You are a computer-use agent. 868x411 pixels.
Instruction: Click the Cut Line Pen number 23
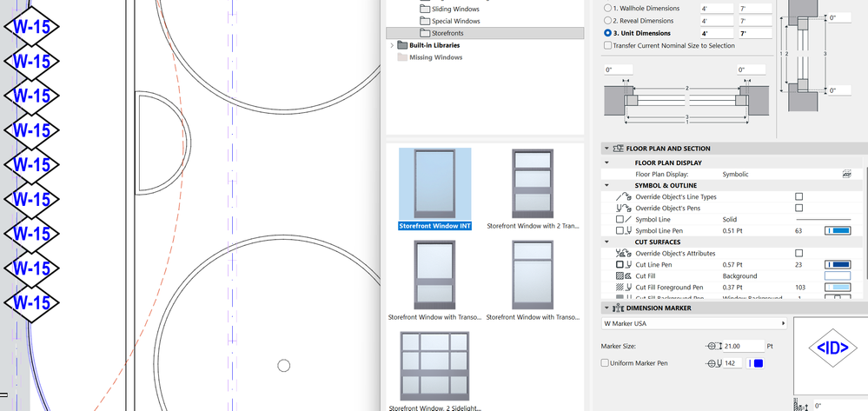tap(798, 265)
